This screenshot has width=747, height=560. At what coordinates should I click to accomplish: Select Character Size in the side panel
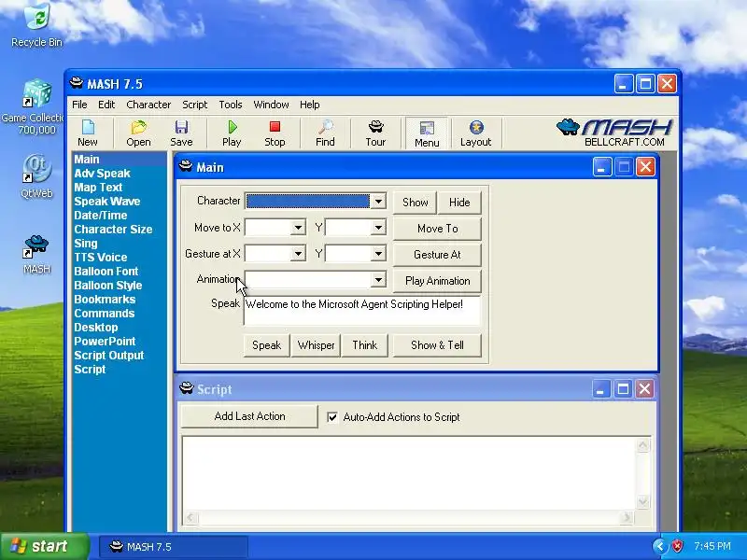tap(113, 229)
